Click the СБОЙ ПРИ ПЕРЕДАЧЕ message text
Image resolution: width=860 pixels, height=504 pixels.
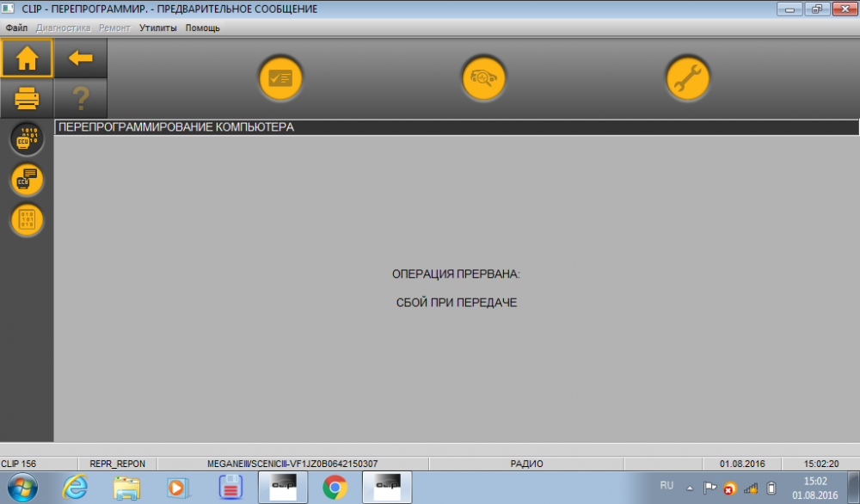[457, 303]
